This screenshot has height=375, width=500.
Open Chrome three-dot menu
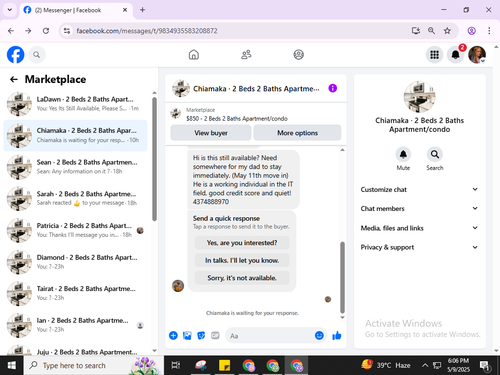489,31
